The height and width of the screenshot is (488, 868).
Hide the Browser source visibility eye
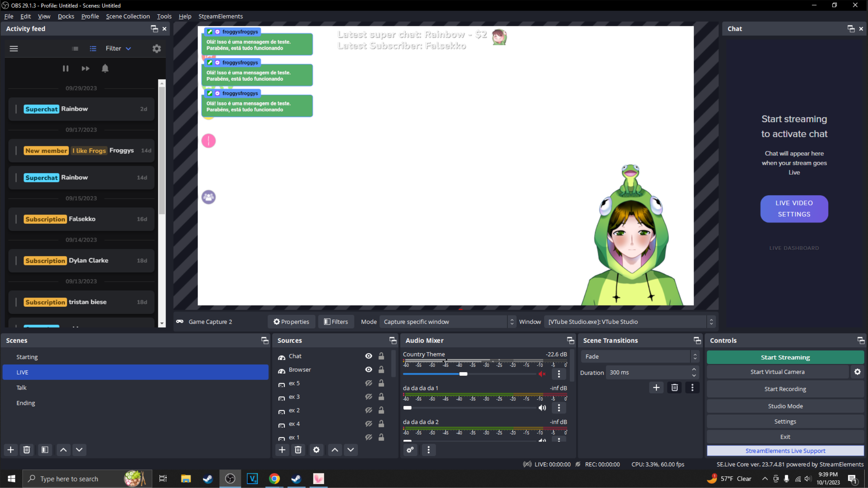[369, 370]
